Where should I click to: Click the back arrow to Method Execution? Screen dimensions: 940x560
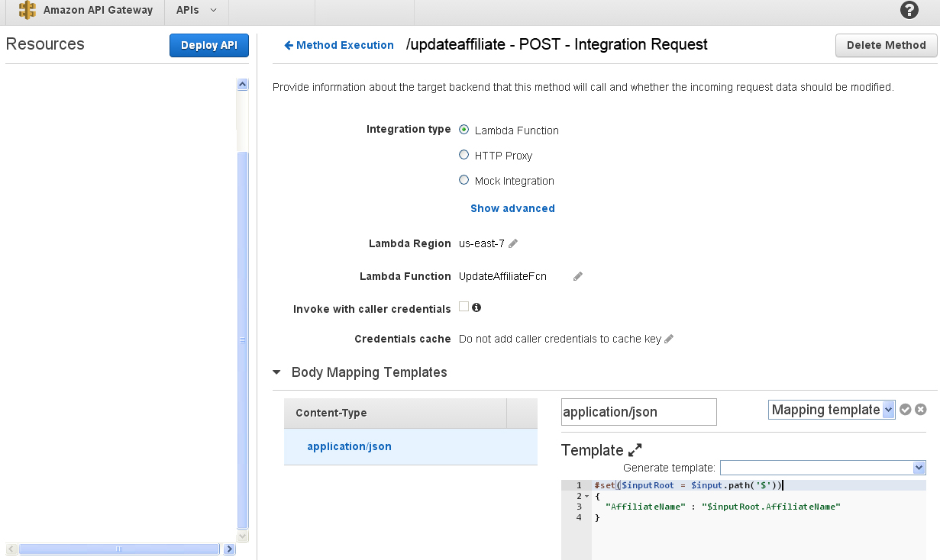coord(289,45)
